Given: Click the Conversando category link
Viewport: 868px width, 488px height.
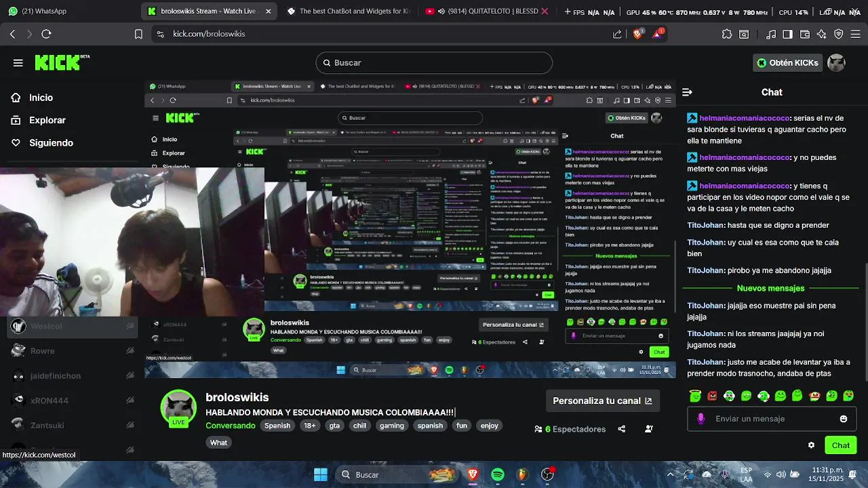Looking at the screenshot, I should 231,426.
